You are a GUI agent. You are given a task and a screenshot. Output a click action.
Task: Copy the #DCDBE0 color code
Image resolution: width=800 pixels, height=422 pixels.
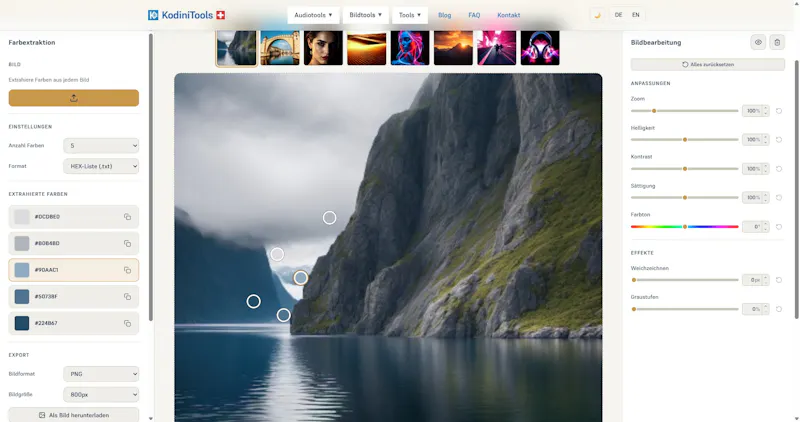[128, 217]
